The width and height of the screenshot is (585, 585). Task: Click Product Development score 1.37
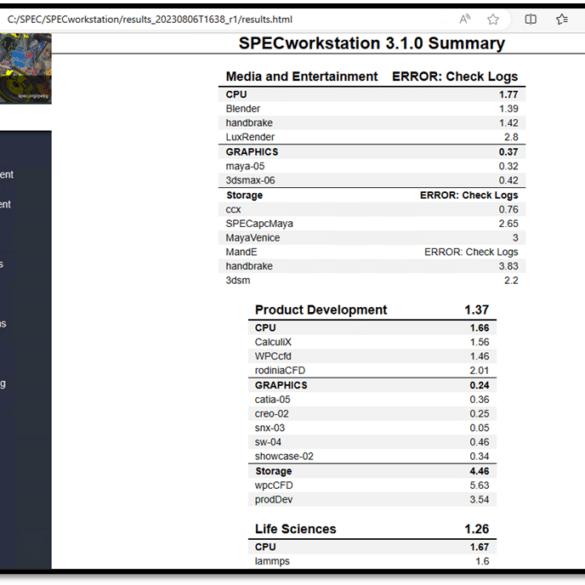pos(476,310)
